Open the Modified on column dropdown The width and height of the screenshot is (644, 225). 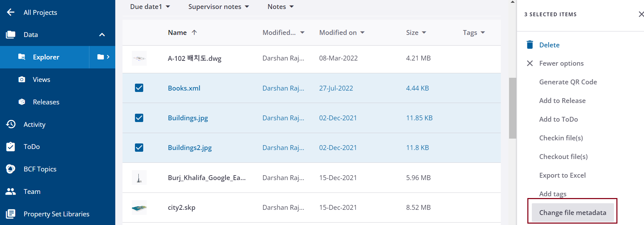pos(362,32)
